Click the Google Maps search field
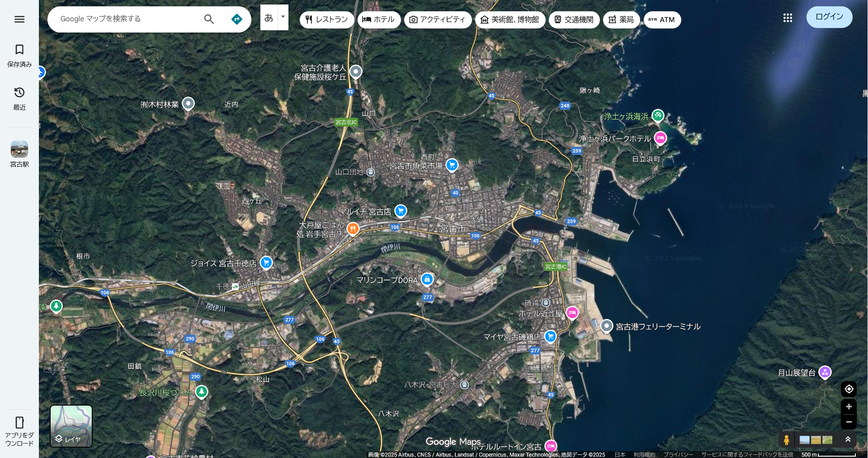Screen dimensions: 868x458 [127, 19]
